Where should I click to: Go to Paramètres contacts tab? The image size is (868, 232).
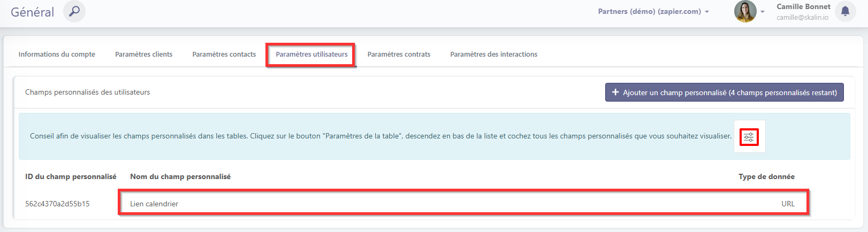tap(224, 55)
